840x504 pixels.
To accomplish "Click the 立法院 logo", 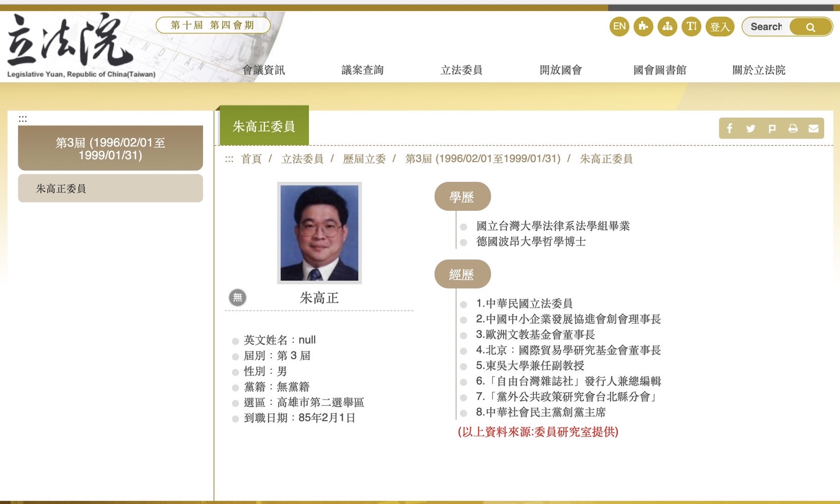I will pyautogui.click(x=81, y=46).
